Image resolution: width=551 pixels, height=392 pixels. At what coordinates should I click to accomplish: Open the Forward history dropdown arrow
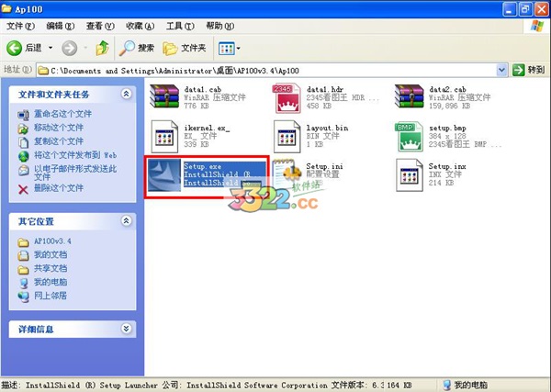point(85,48)
